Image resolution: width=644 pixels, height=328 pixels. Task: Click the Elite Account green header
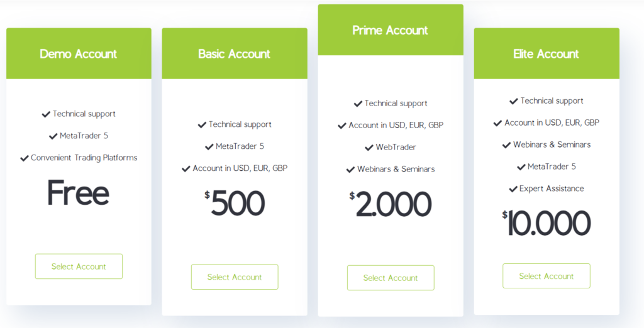(x=547, y=54)
